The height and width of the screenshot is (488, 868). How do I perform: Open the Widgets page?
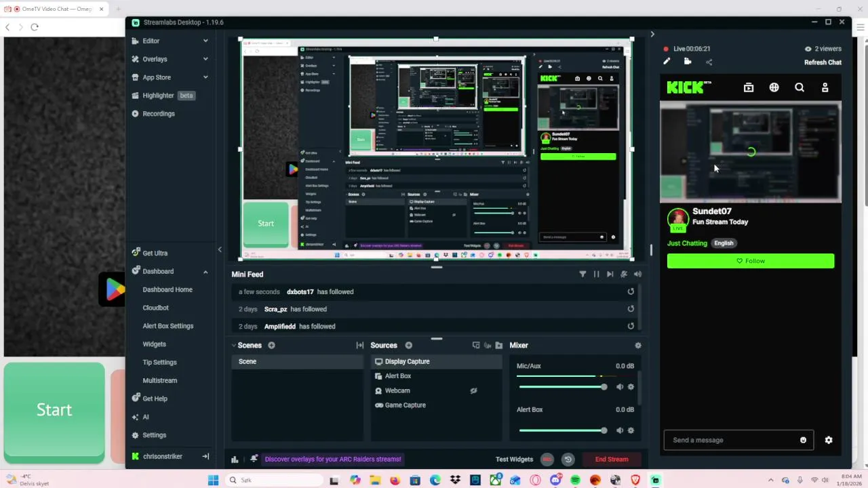pyautogui.click(x=154, y=344)
